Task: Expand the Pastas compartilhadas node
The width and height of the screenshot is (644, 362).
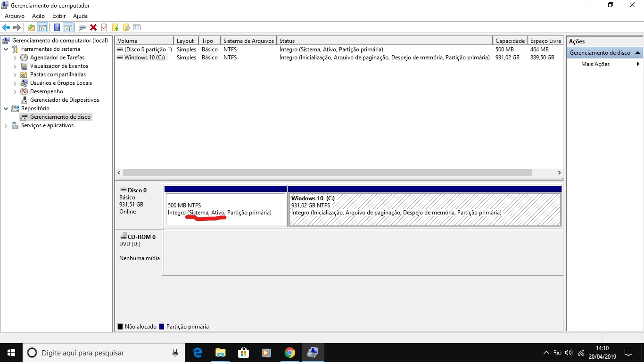Action: [x=15, y=74]
